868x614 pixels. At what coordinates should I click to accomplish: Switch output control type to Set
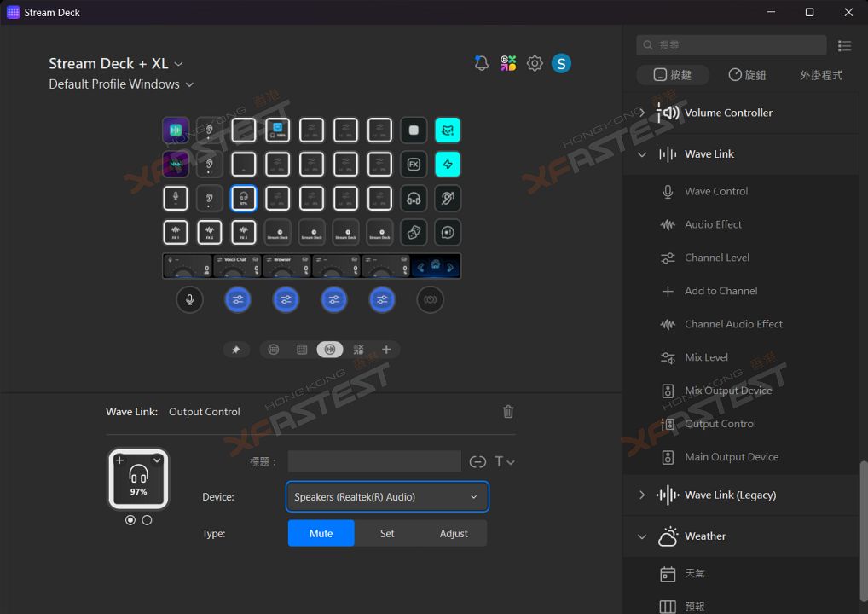coord(387,534)
